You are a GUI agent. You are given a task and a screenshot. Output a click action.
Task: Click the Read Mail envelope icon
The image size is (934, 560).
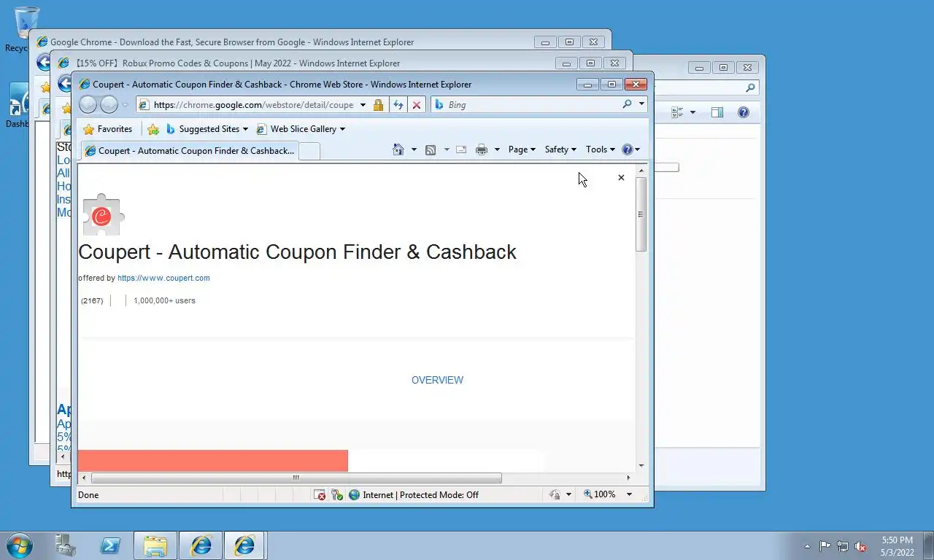pyautogui.click(x=461, y=149)
